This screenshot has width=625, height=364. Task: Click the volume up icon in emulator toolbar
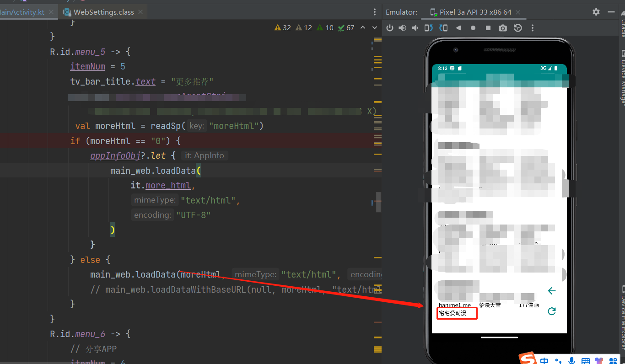[402, 28]
